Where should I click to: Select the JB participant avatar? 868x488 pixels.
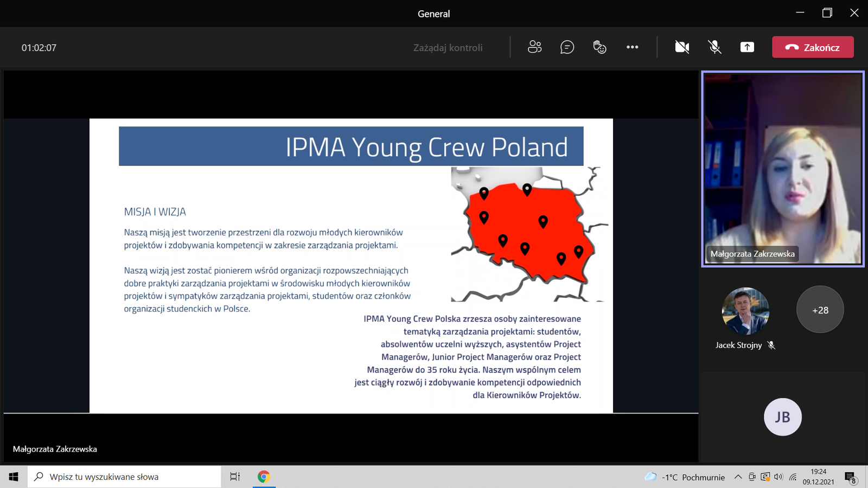point(782,416)
